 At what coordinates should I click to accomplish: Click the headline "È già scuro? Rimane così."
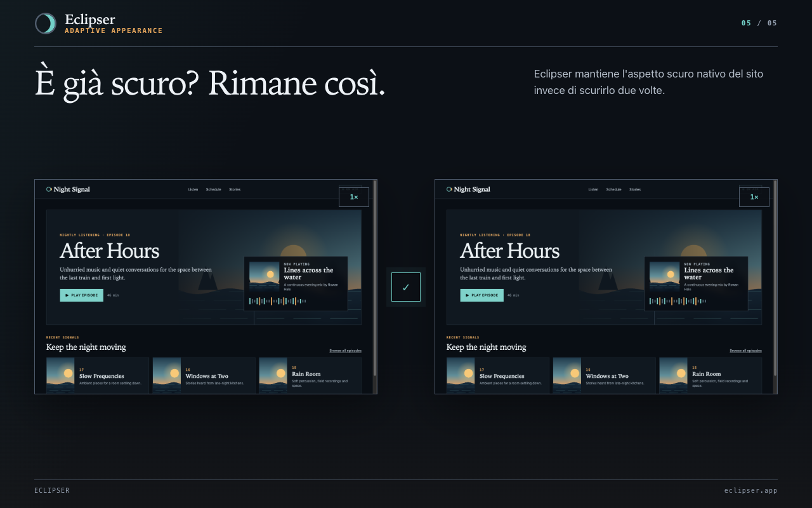point(210,83)
